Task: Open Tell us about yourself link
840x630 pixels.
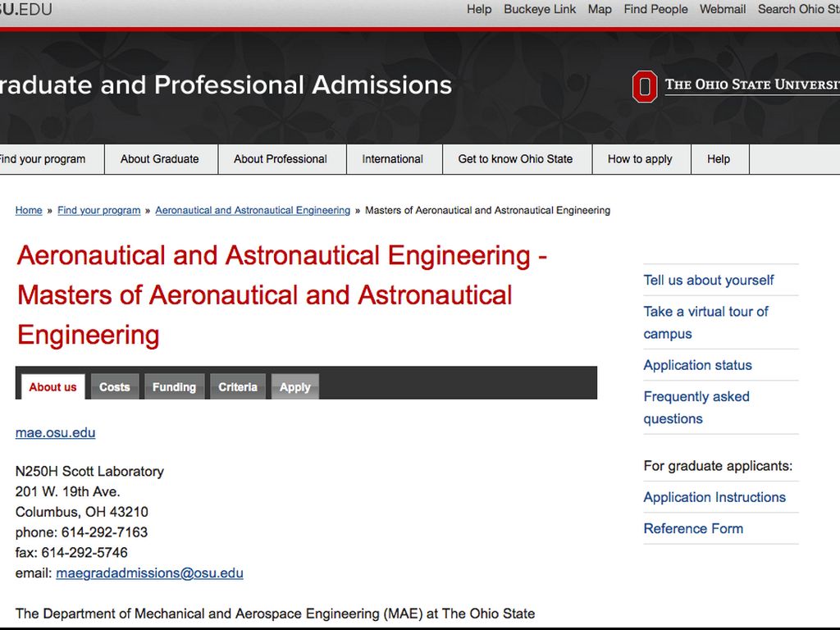Action: pyautogui.click(x=709, y=280)
